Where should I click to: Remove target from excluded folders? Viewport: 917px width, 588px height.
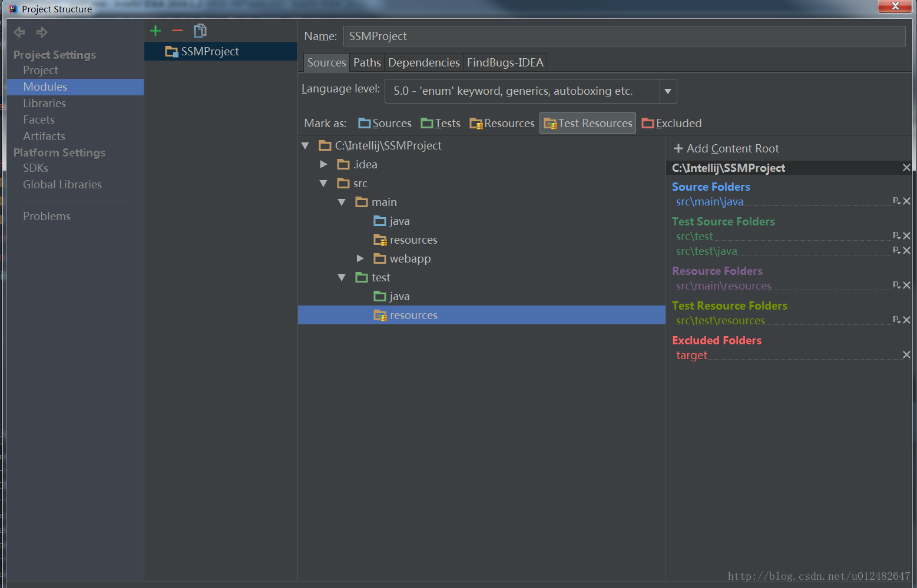(x=907, y=355)
